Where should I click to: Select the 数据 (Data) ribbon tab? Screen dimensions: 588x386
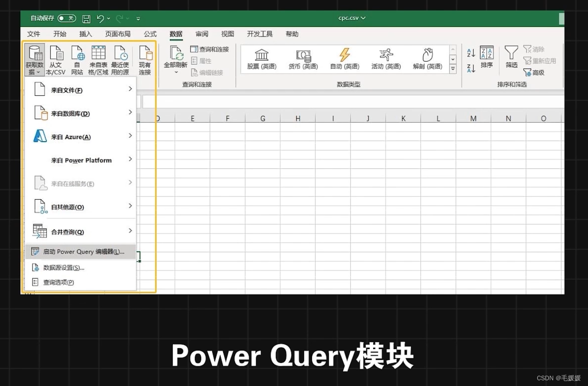click(176, 34)
